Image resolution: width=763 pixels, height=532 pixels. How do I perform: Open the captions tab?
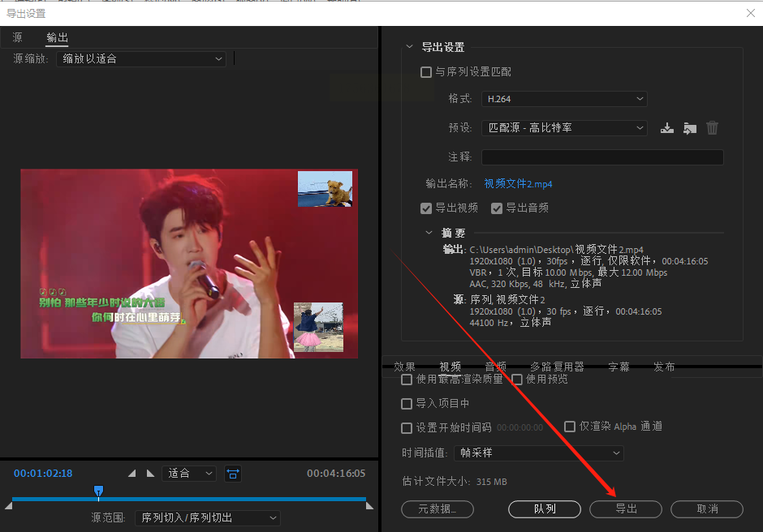pos(619,367)
